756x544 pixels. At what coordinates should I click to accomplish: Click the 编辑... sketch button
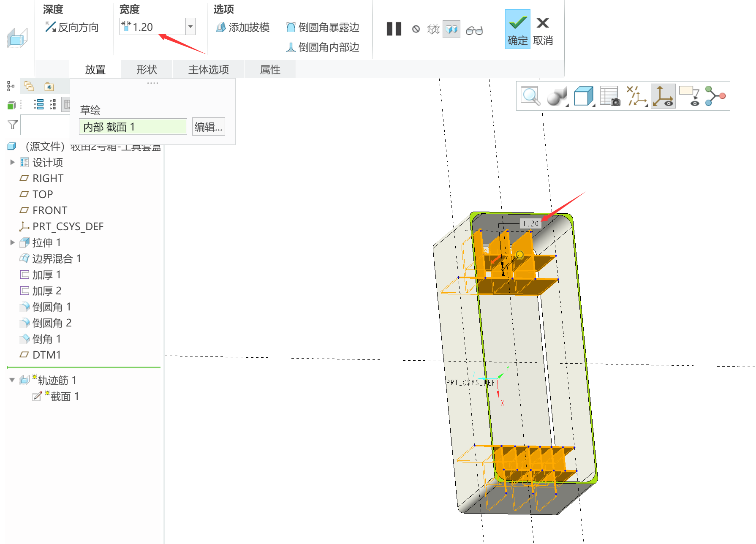[209, 127]
